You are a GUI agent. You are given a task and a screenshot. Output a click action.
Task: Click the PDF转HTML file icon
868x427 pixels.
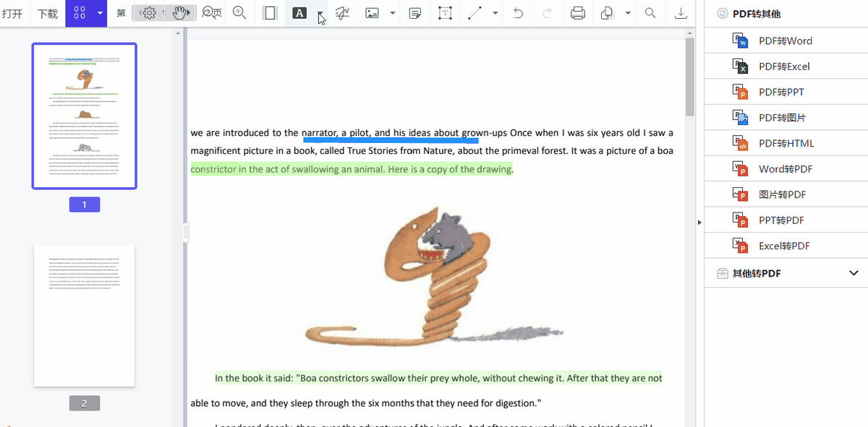740,143
